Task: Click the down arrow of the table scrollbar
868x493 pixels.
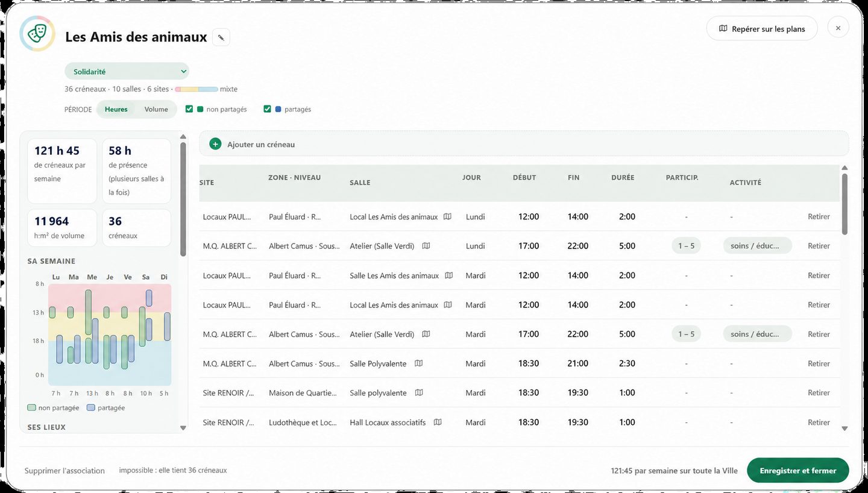Action: (x=844, y=429)
